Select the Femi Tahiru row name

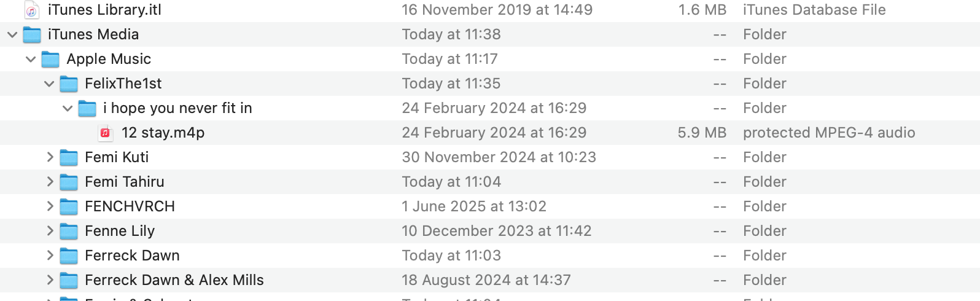coord(124,182)
